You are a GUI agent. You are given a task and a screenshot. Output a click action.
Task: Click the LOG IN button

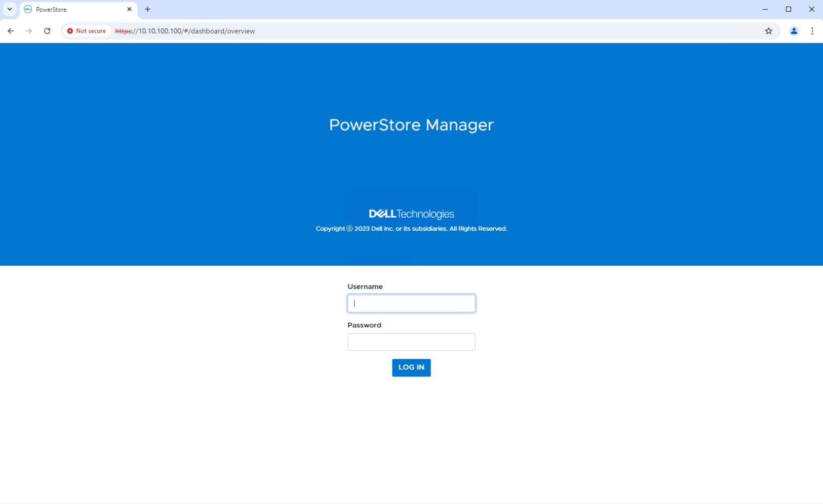[x=411, y=367]
